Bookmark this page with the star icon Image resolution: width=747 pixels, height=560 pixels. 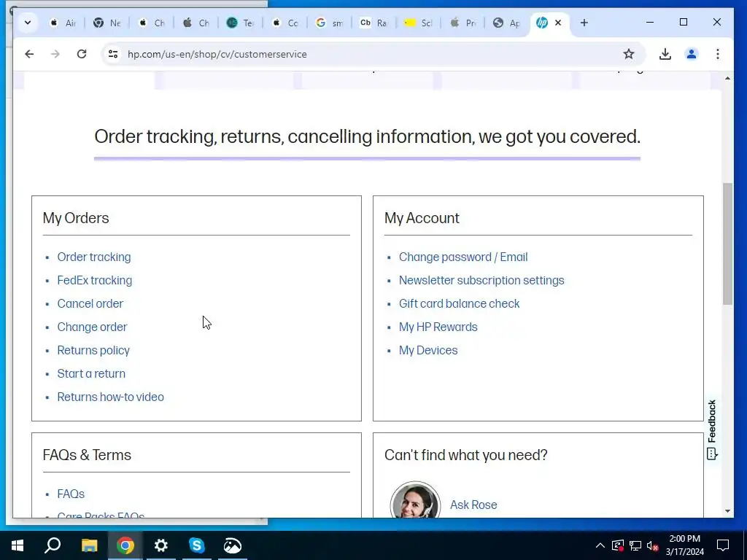pos(629,54)
